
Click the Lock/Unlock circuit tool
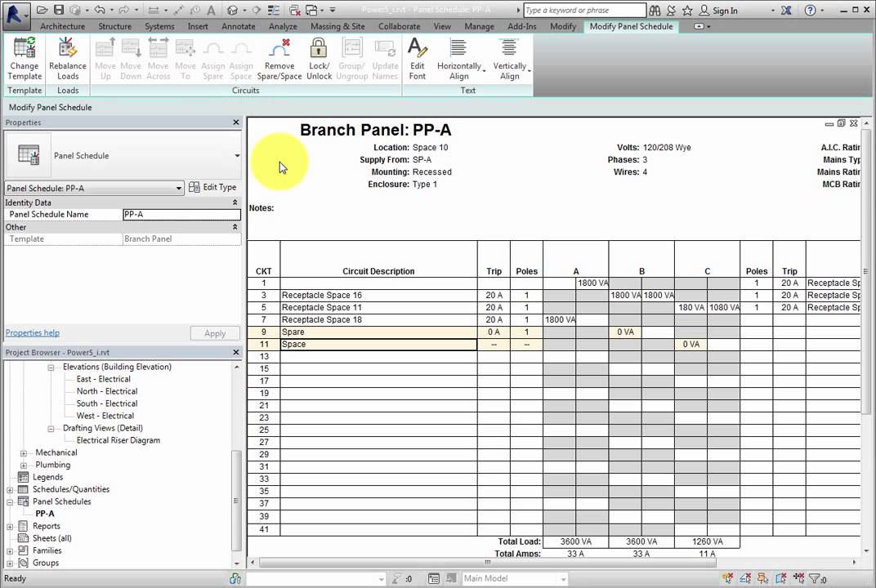(319, 59)
